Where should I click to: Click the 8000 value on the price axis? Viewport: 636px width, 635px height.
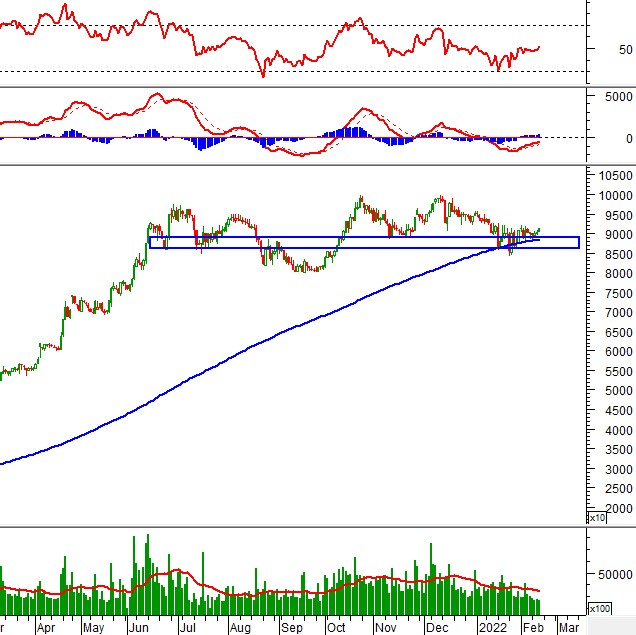tap(618, 274)
